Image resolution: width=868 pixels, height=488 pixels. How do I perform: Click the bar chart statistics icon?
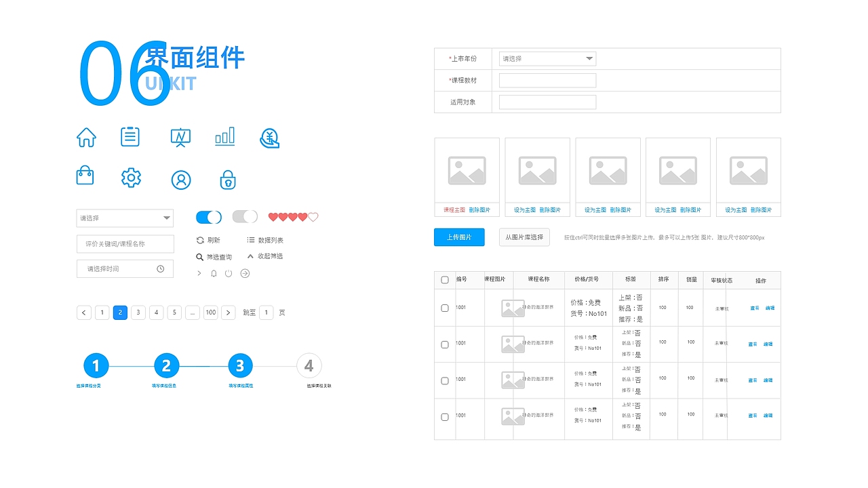click(225, 136)
